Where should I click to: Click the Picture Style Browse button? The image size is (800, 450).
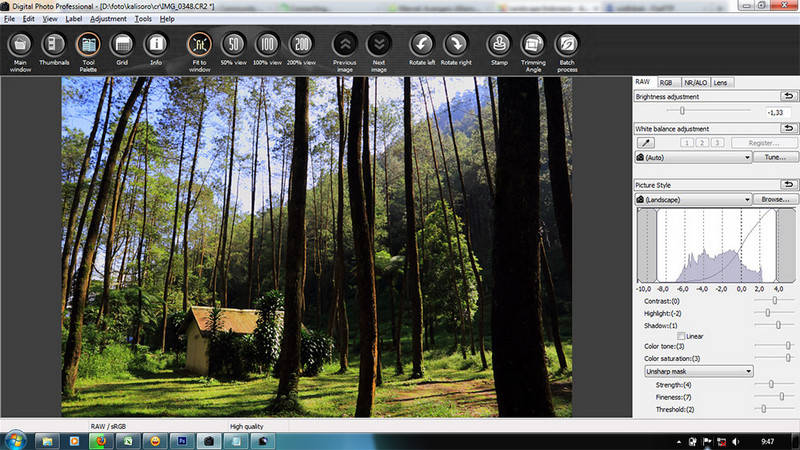(775, 199)
